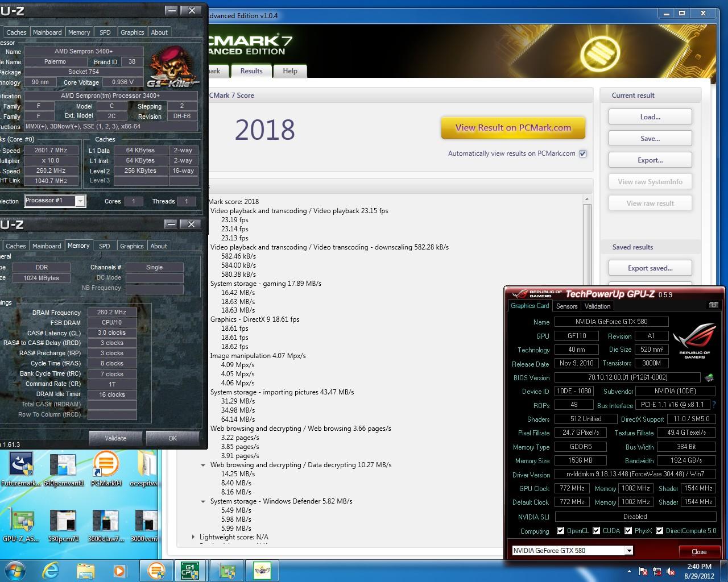Click the Driver Version field in GPU-Z

click(x=635, y=474)
